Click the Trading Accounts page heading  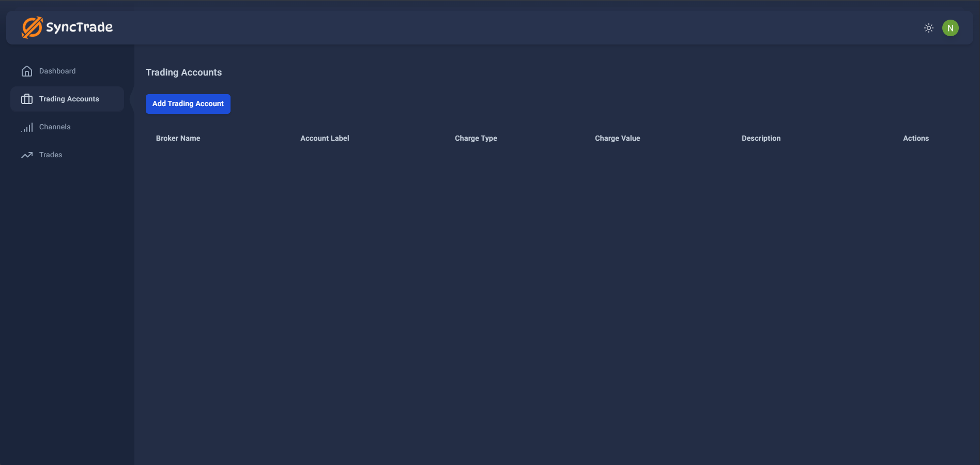(183, 73)
